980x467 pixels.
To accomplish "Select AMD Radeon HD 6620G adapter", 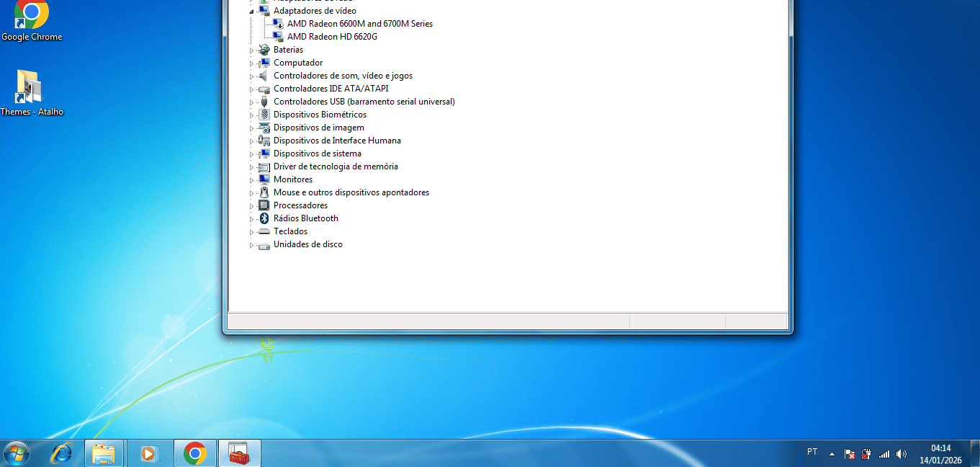I will (x=332, y=37).
